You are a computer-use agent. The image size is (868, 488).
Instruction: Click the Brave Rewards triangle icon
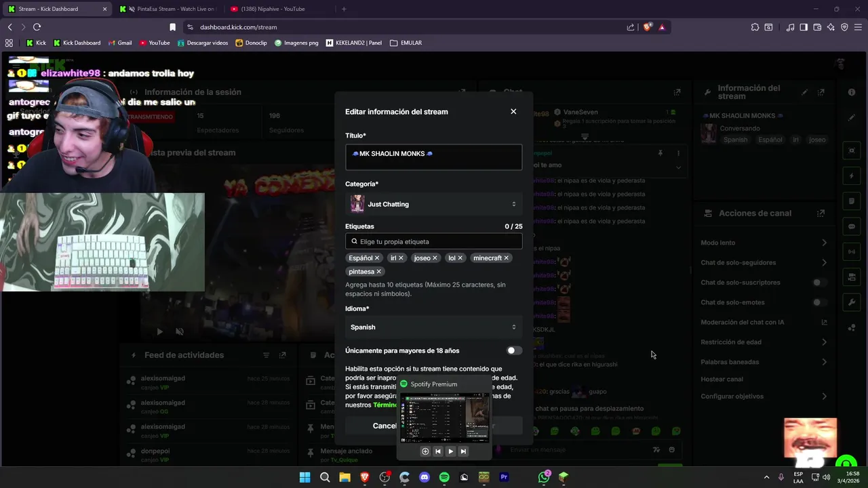662,27
